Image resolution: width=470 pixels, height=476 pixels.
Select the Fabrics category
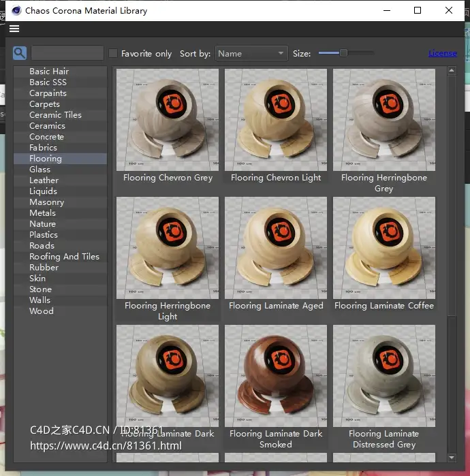60,148
